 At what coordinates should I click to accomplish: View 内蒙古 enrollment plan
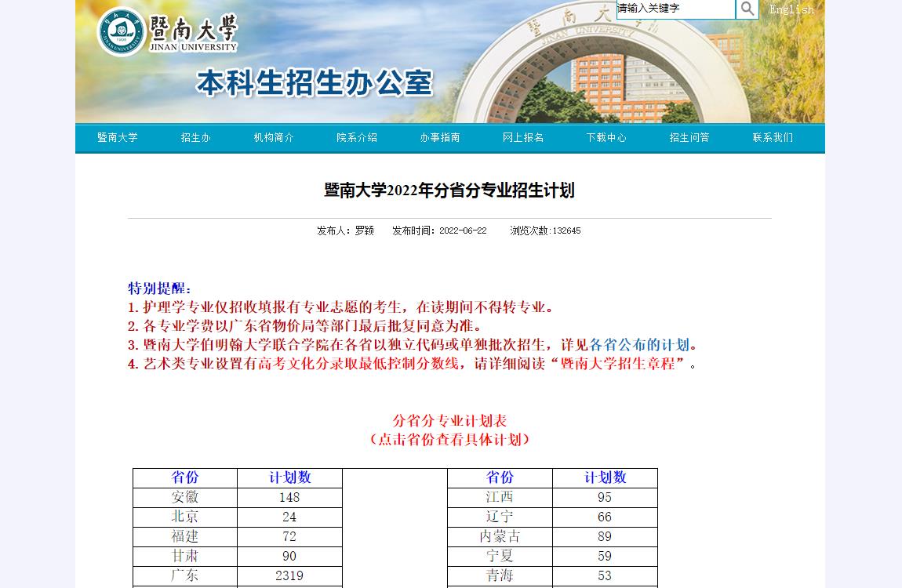[500, 536]
